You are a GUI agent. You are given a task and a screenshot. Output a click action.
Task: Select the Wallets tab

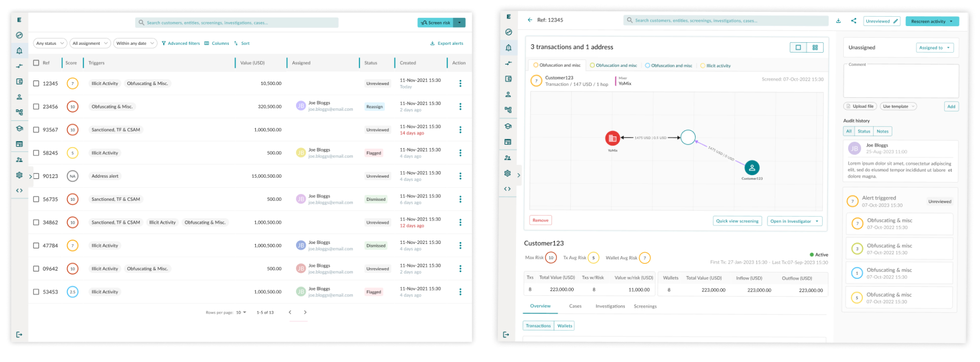click(x=564, y=326)
